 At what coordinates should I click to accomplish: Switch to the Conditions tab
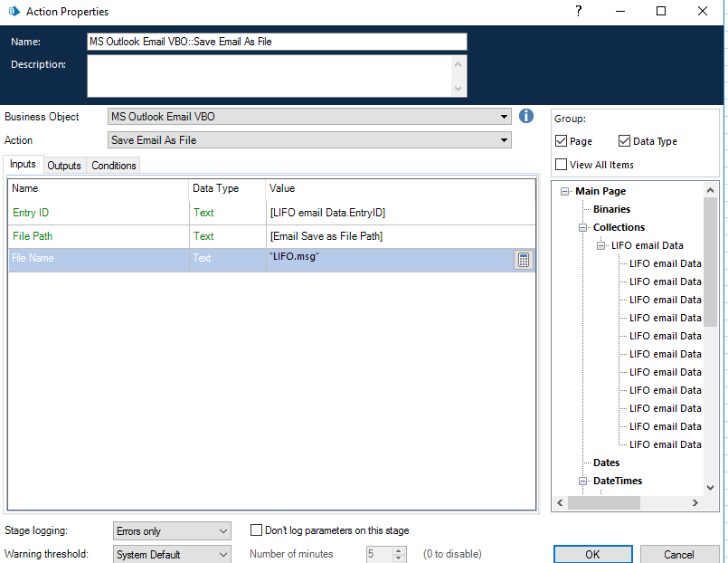(x=114, y=166)
